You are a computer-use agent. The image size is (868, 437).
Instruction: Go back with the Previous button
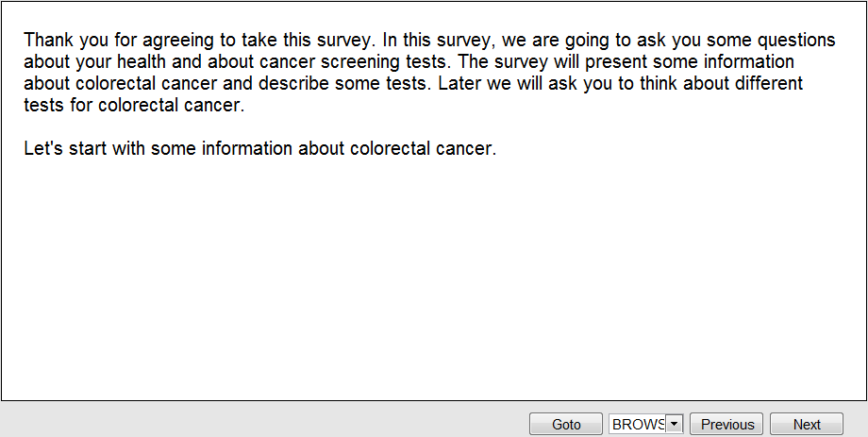pos(727,425)
